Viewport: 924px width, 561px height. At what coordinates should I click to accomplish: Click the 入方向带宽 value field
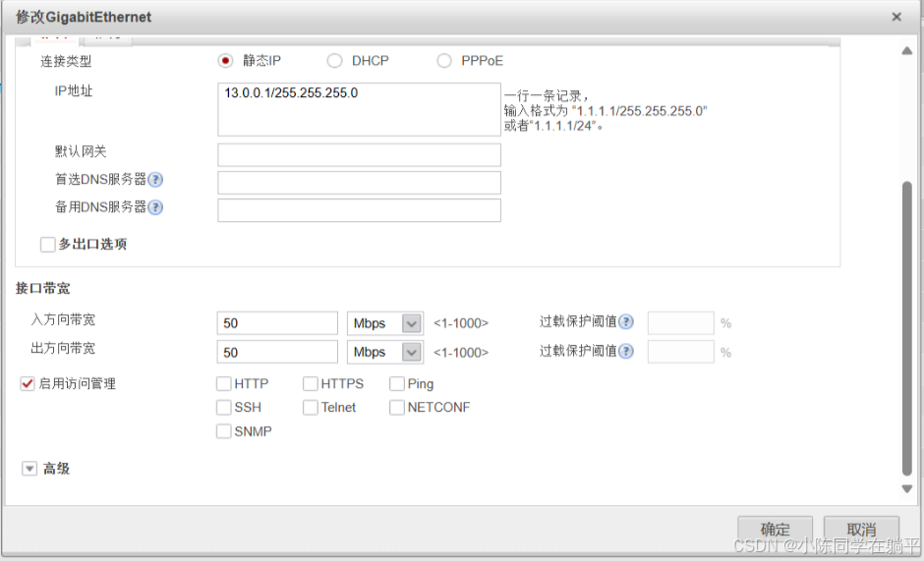(277, 323)
